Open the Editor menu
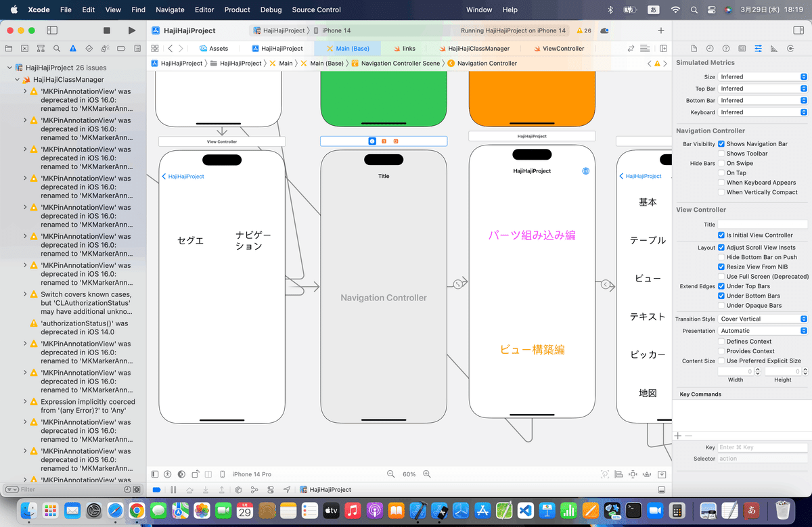Screen dimensions: 812x527 pyautogui.click(x=204, y=9)
